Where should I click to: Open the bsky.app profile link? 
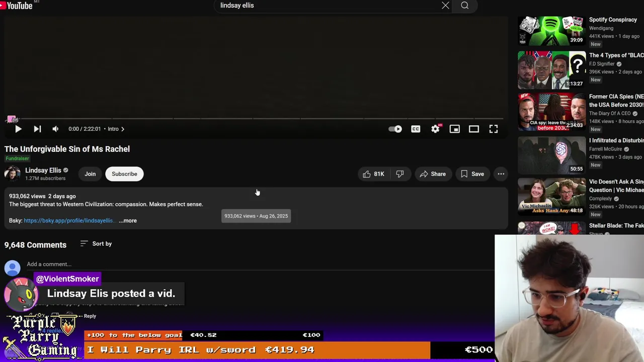[69, 221]
